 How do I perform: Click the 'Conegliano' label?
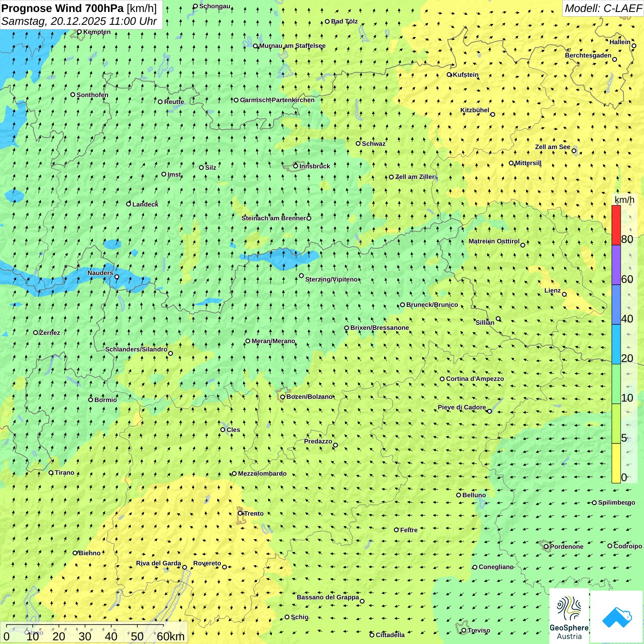[496, 567]
